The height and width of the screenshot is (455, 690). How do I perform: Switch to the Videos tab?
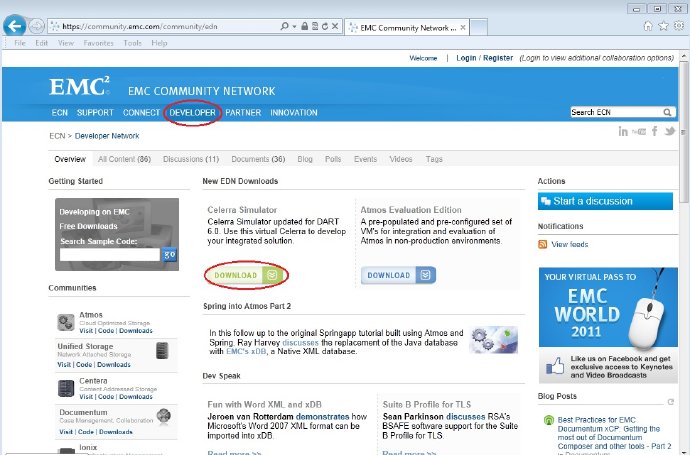point(401,159)
